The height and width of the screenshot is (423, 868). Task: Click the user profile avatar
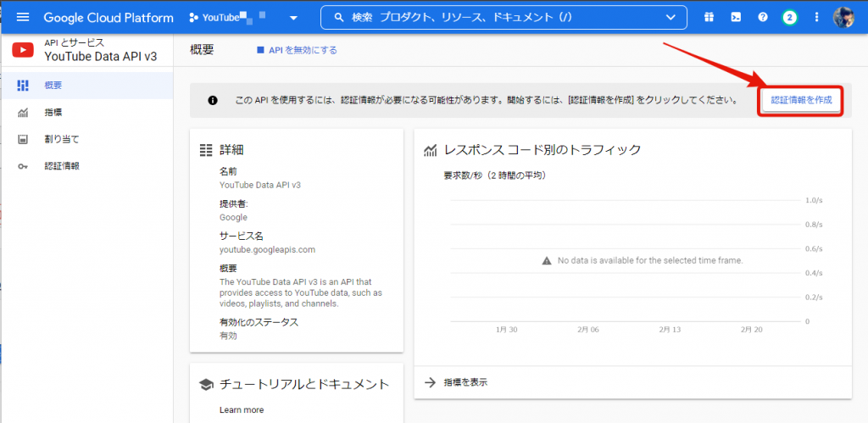[x=844, y=17]
